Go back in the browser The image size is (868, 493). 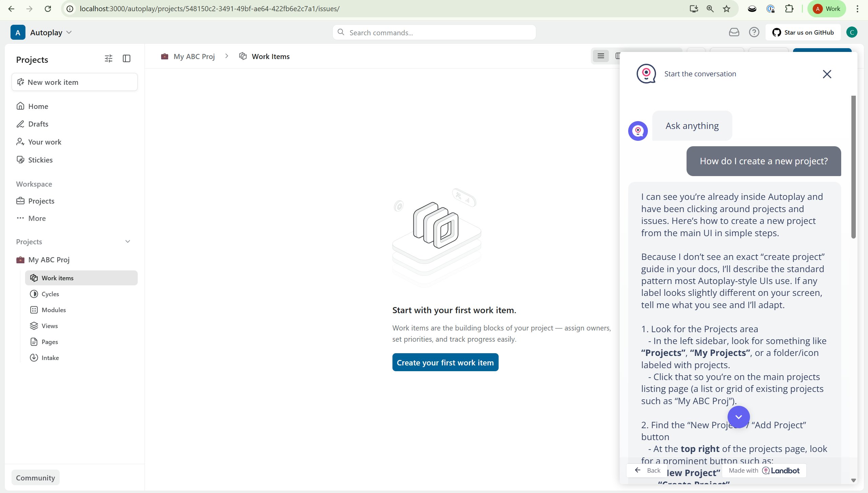[x=11, y=9]
